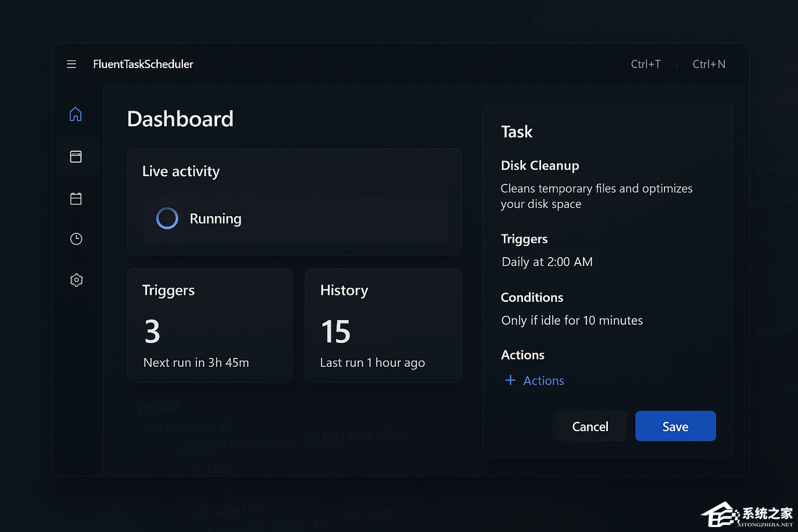The image size is (798, 532).
Task: Select the Running live activity row
Action: coord(295,218)
